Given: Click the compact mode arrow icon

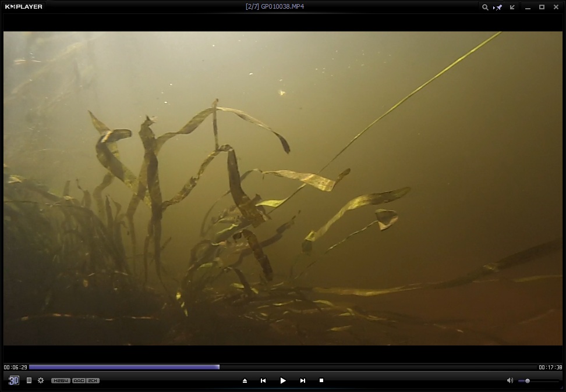Looking at the screenshot, I should pos(512,7).
